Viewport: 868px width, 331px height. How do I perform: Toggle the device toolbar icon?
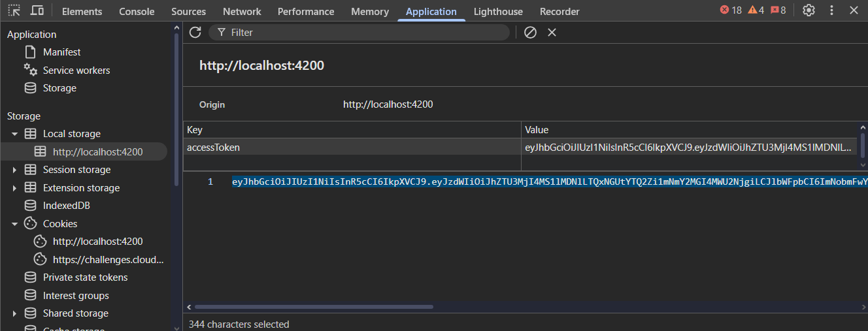(37, 10)
